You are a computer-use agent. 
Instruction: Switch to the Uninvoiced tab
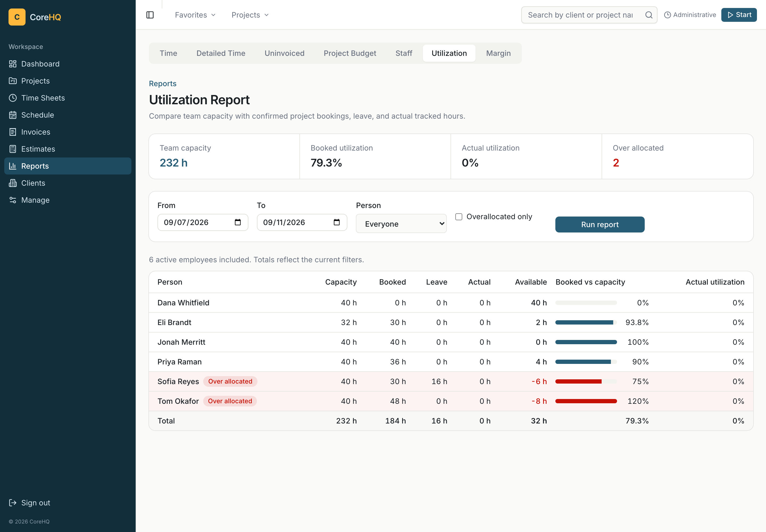point(284,53)
